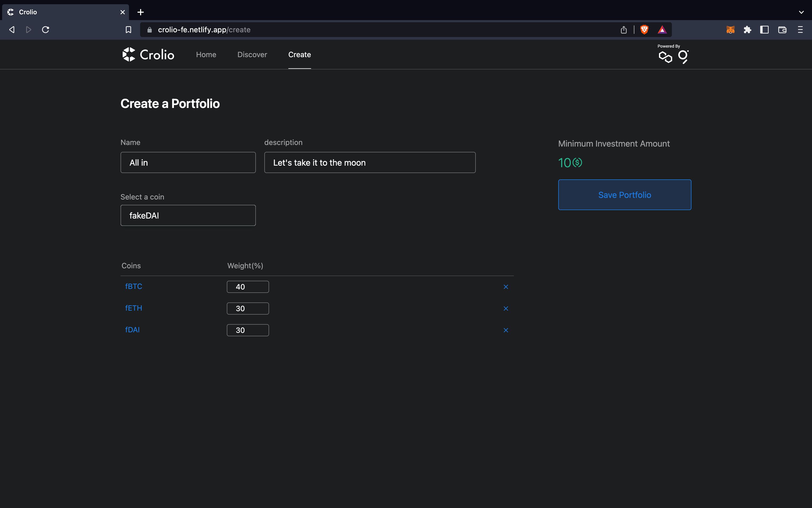
Task: Go to the Home nav tab
Action: (206, 55)
